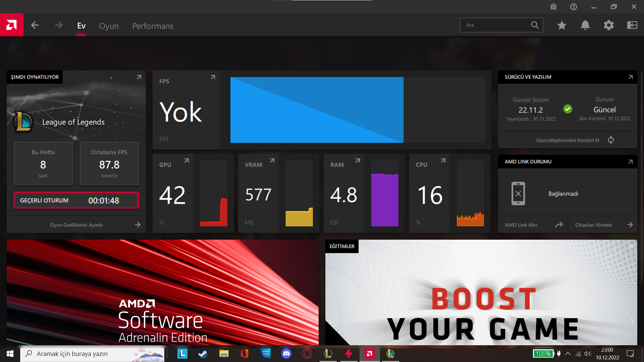The width and height of the screenshot is (644, 362).
Task: Toggle the sidebar panel icon
Action: click(632, 25)
